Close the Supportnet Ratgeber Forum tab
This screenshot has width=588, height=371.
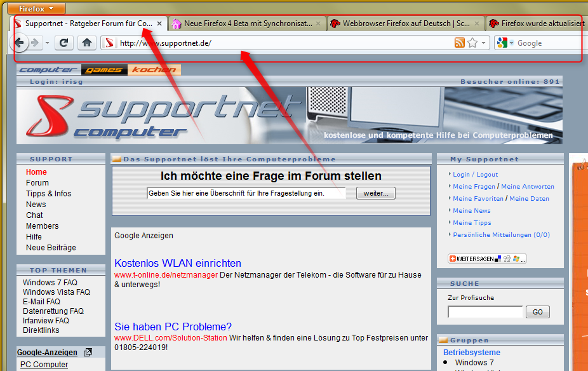pyautogui.click(x=159, y=24)
